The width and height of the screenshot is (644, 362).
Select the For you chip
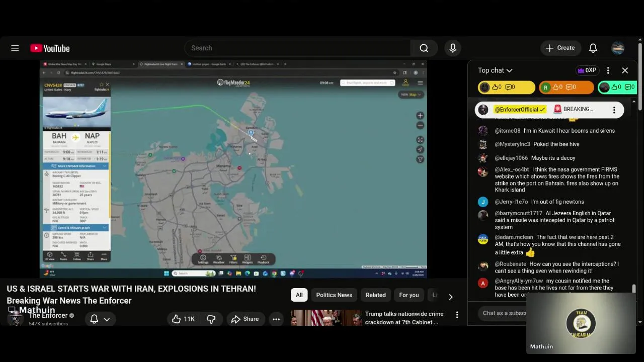click(409, 295)
